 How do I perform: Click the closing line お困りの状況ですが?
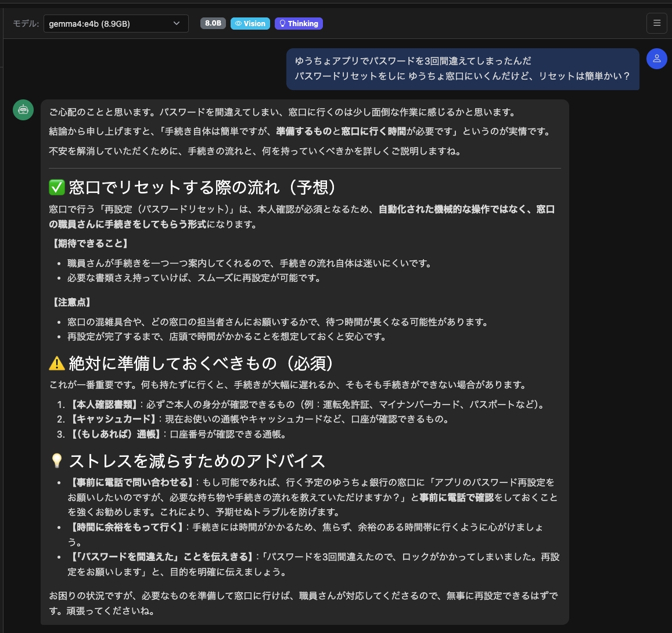[x=303, y=603]
